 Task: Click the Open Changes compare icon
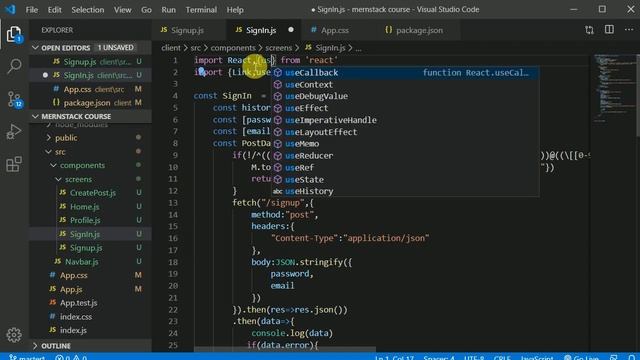pyautogui.click(x=589, y=30)
